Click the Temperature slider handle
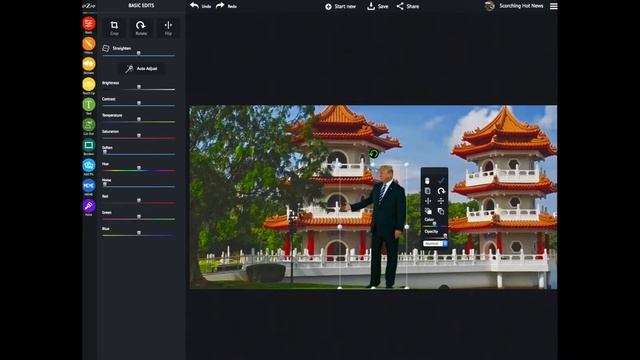The width and height of the screenshot is (640, 360). point(139,120)
